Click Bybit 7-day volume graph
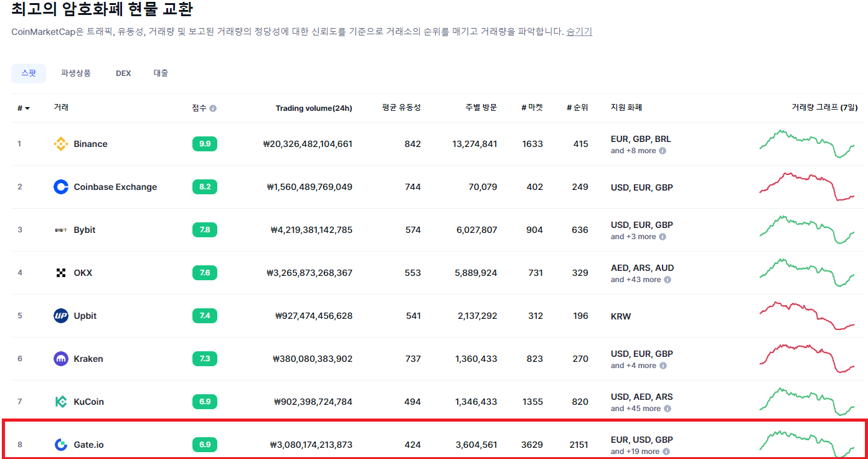This screenshot has height=459, width=868. [807, 229]
